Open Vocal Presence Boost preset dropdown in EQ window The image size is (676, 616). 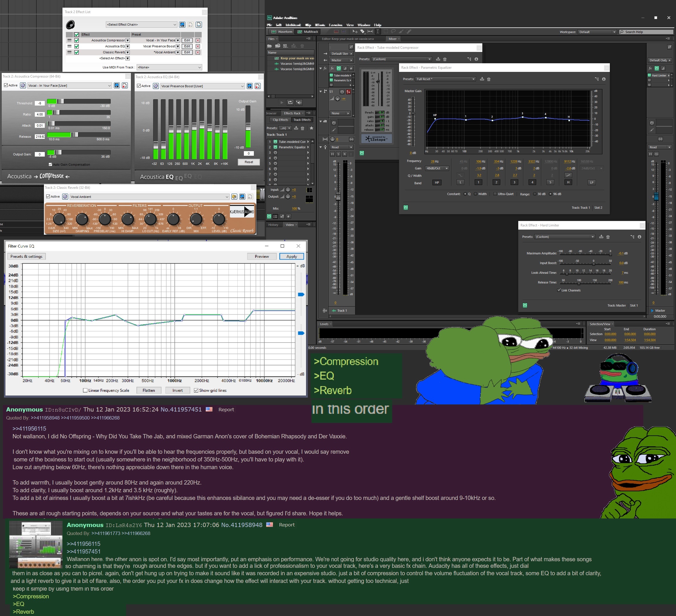coord(203,86)
